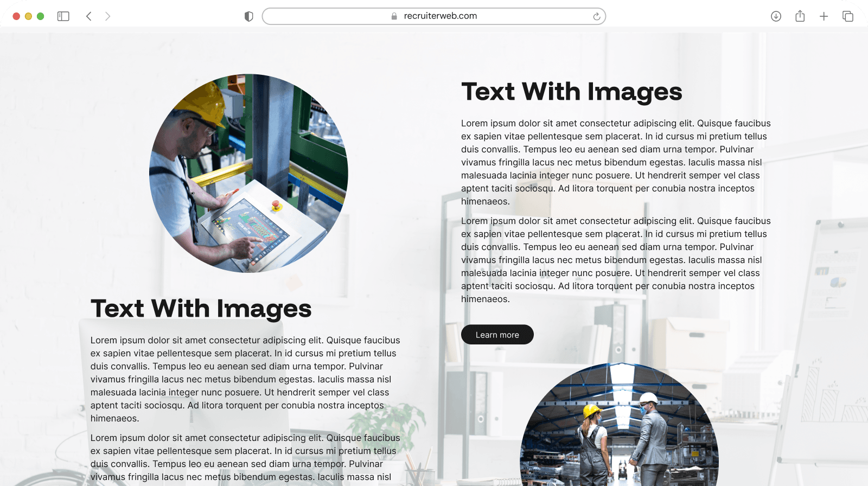868x486 pixels.
Task: Click the circular worker touchscreen image
Action: [x=248, y=173]
